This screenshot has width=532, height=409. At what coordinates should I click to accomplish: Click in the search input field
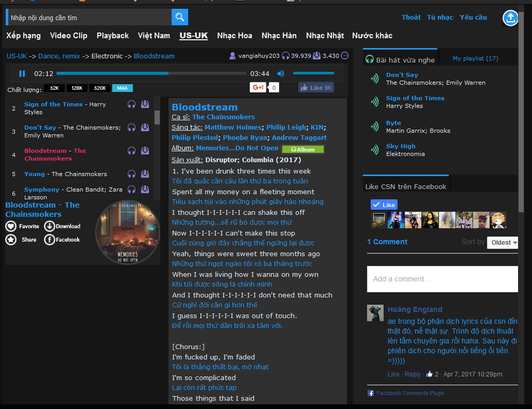point(90,17)
